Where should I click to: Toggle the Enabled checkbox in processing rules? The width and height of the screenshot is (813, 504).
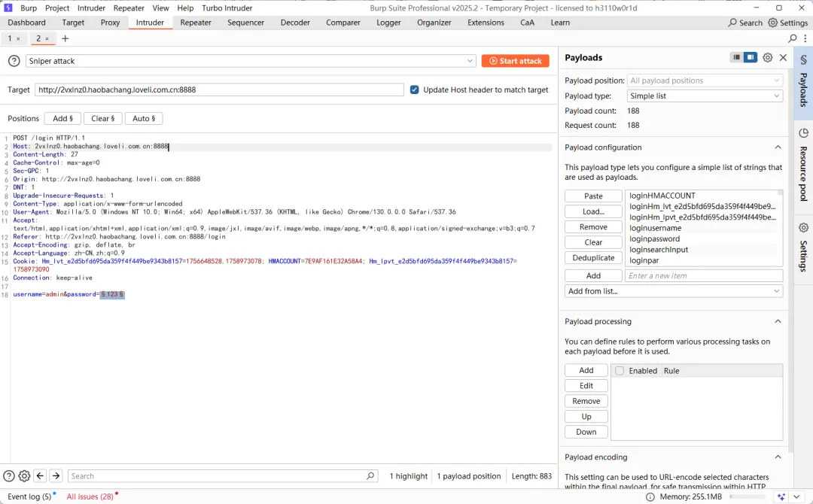[619, 371]
